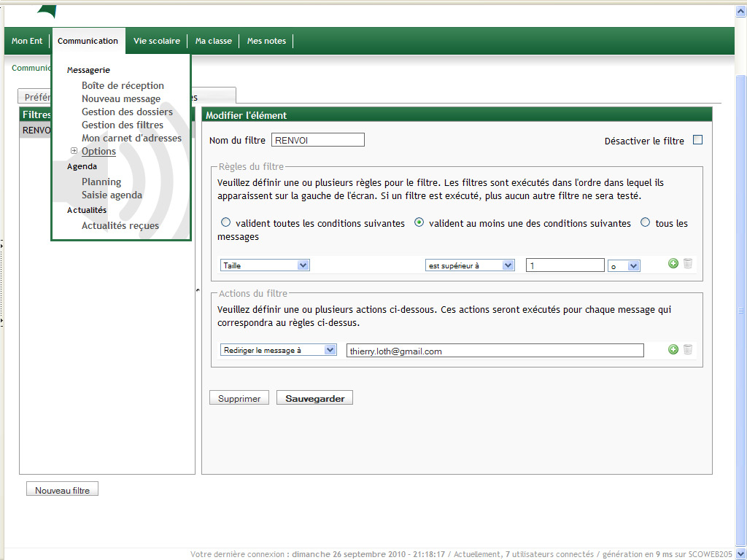747x560 pixels.
Task: Open the size unit 'o' dropdown
Action: tap(624, 266)
